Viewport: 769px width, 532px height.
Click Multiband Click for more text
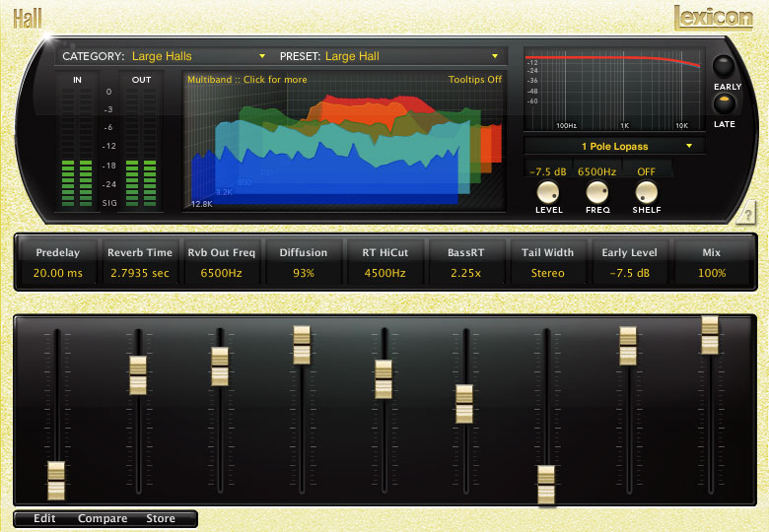[247, 80]
